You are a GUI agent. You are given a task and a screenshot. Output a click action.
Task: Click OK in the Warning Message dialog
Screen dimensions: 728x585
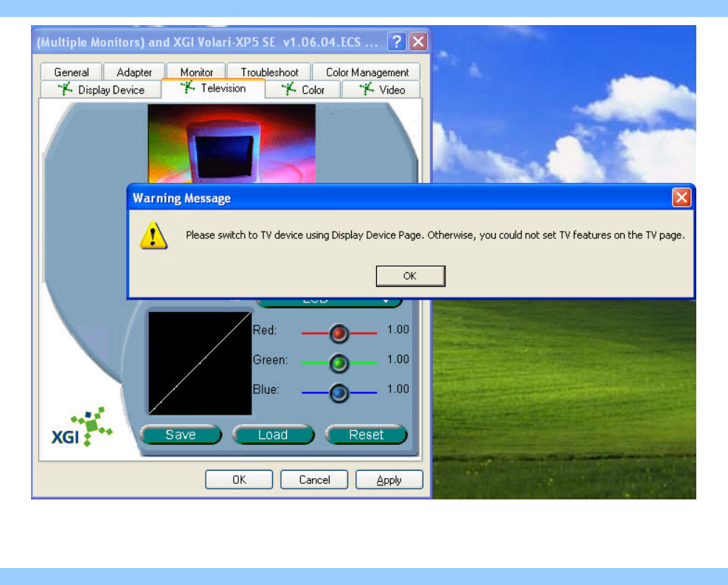410,276
